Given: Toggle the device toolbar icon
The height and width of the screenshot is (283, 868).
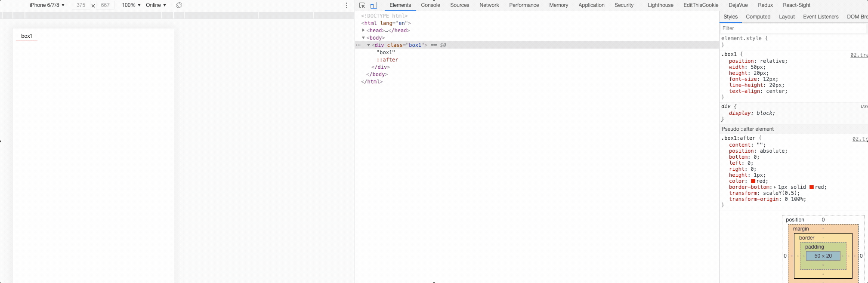Looking at the screenshot, I should pos(374,5).
